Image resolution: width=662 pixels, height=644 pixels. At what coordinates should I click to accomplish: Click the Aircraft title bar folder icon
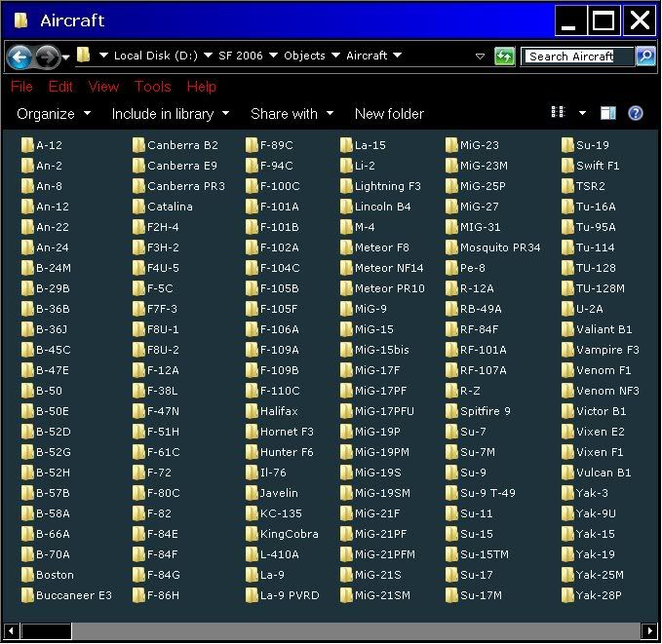pos(21,19)
